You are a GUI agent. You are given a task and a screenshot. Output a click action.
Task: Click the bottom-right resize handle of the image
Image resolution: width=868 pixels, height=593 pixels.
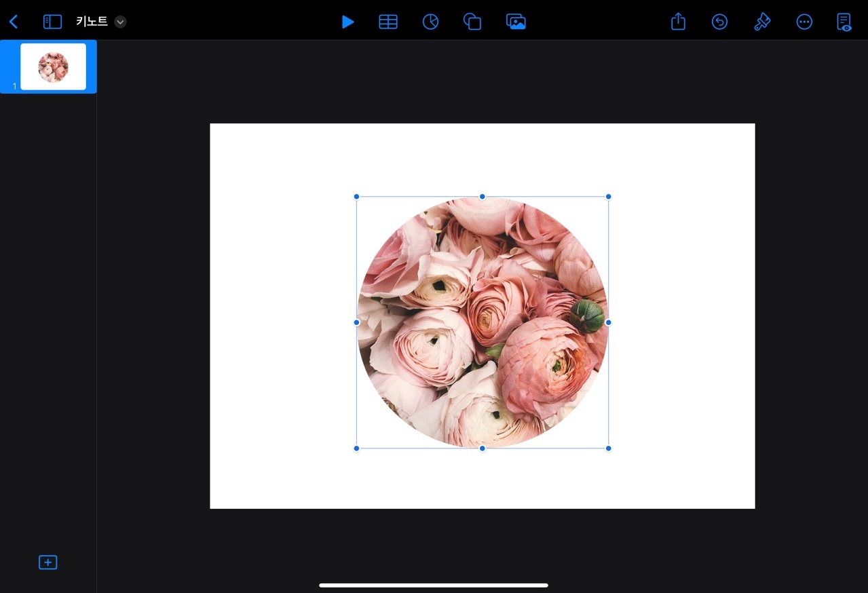tap(608, 448)
